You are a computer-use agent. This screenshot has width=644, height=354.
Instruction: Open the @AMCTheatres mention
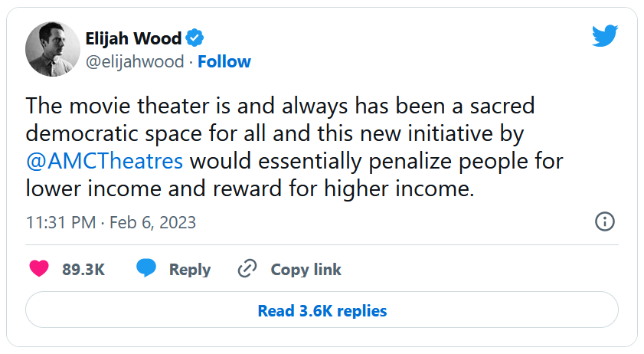pos(104,162)
